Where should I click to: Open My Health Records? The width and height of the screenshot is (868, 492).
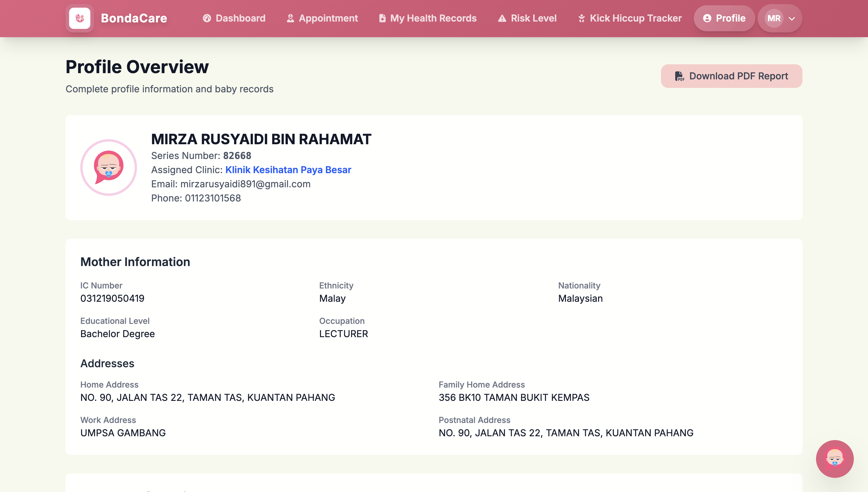pyautogui.click(x=428, y=18)
